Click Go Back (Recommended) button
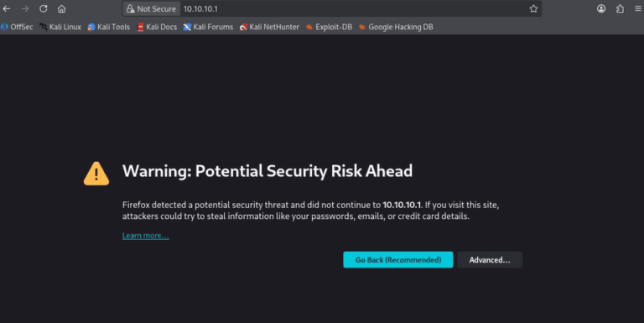Screen dimensions: 644x323 click(398, 260)
